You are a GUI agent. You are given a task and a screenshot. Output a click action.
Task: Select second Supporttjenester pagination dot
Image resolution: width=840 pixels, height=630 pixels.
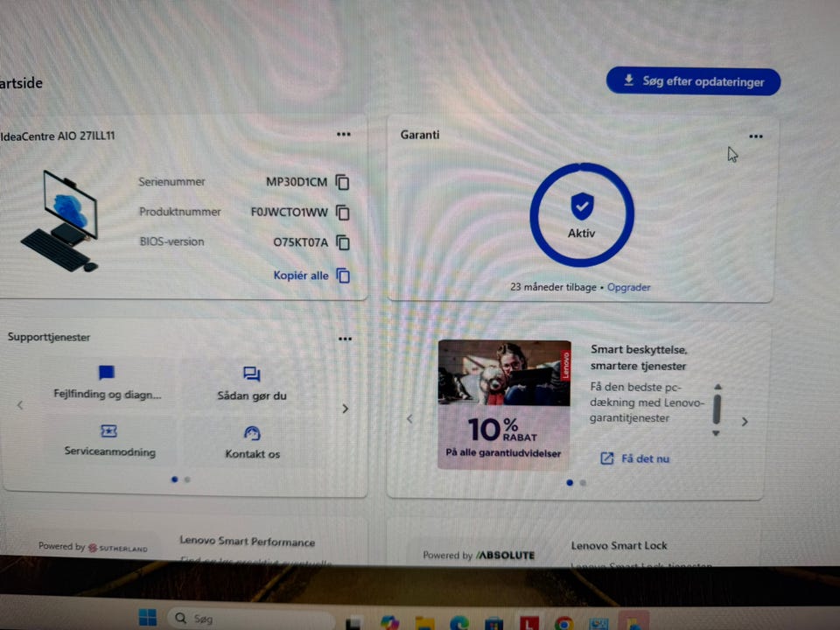(187, 479)
